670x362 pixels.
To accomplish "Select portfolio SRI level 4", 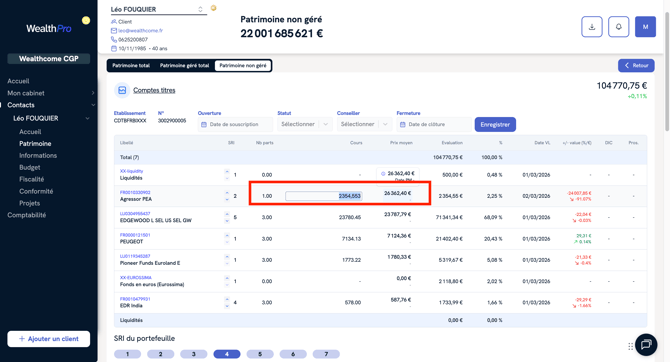I will pyautogui.click(x=227, y=354).
